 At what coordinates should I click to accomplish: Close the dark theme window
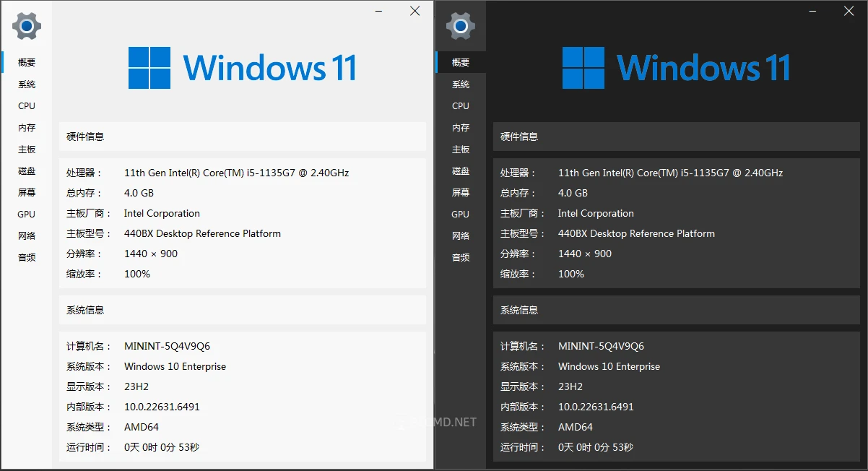849,11
